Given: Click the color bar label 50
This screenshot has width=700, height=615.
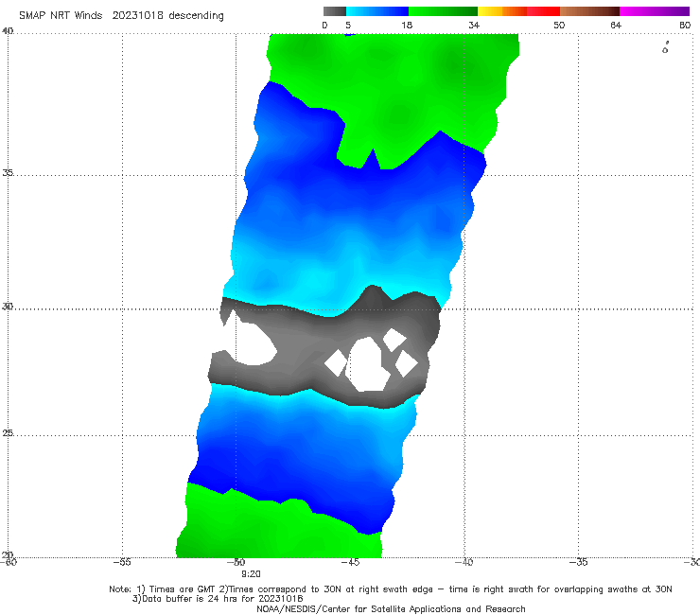Looking at the screenshot, I should pyautogui.click(x=559, y=25).
